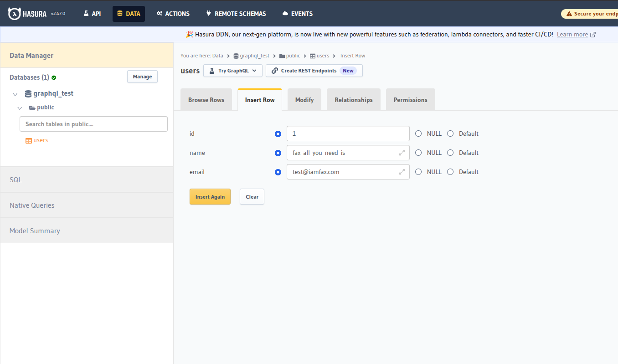Expand the Native Queries section

87,205
